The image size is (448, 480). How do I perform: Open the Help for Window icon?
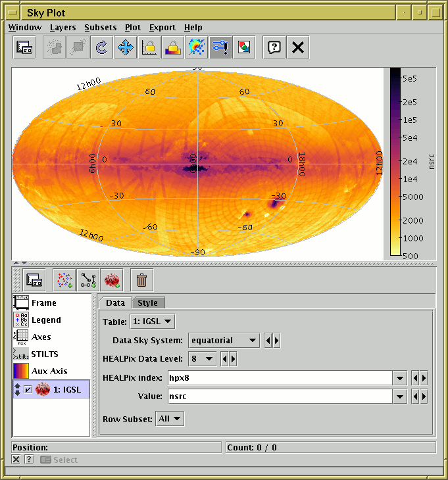pos(274,47)
